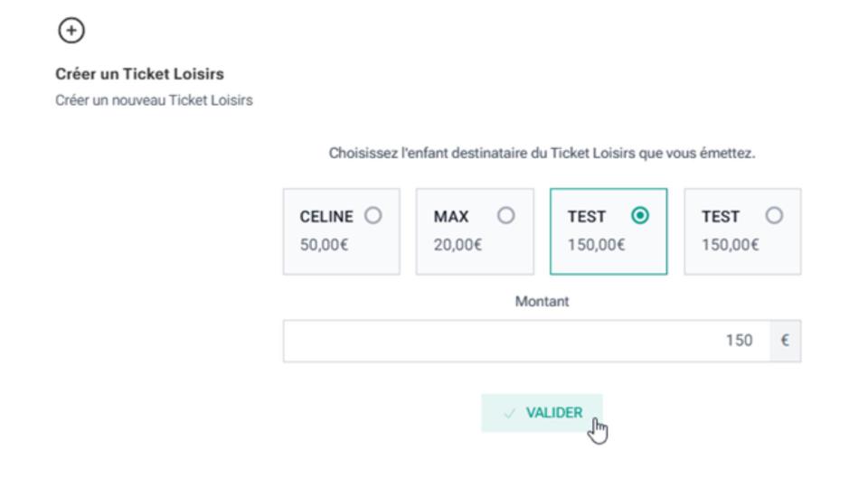868x488 pixels.
Task: Select the unselected TEST radio button
Action: (775, 217)
